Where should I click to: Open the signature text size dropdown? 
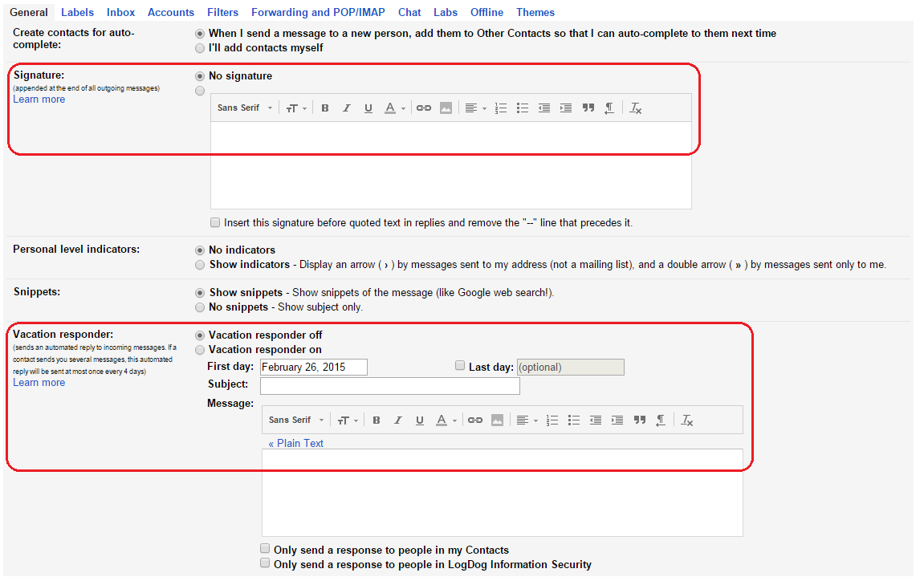coord(296,108)
